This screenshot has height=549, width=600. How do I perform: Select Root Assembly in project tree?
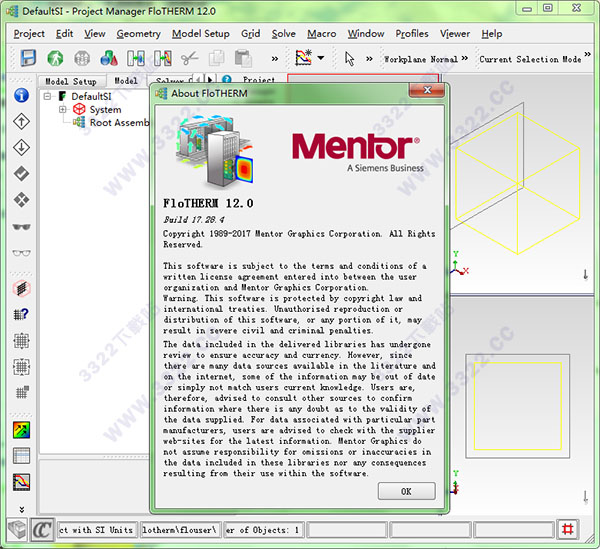tap(119, 123)
